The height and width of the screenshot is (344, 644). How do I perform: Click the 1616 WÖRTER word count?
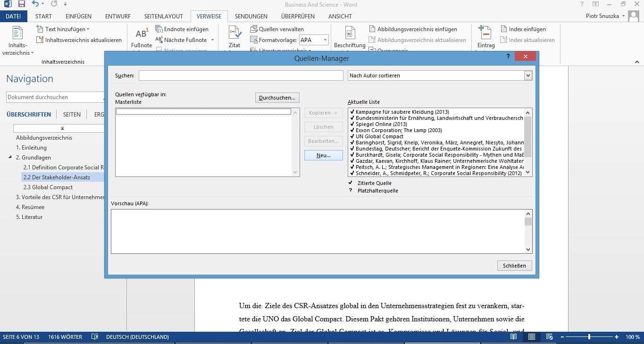(x=65, y=337)
